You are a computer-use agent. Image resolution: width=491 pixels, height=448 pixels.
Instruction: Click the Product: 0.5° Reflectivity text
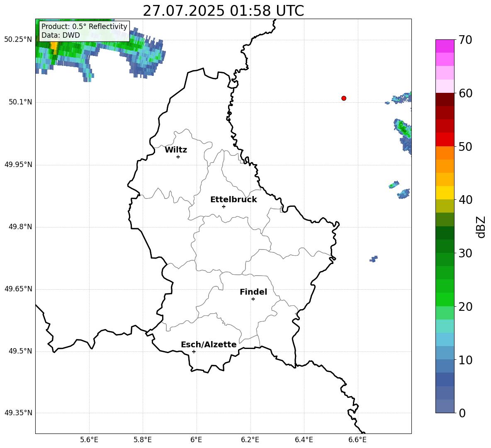84,26
